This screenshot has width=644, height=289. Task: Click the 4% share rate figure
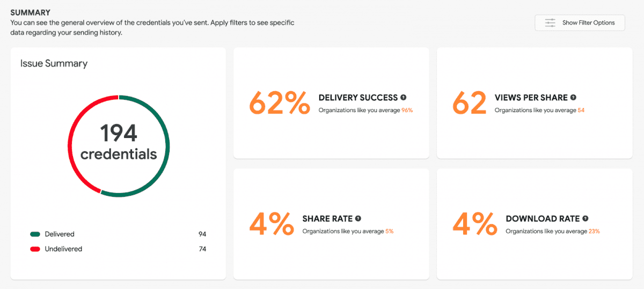(272, 224)
